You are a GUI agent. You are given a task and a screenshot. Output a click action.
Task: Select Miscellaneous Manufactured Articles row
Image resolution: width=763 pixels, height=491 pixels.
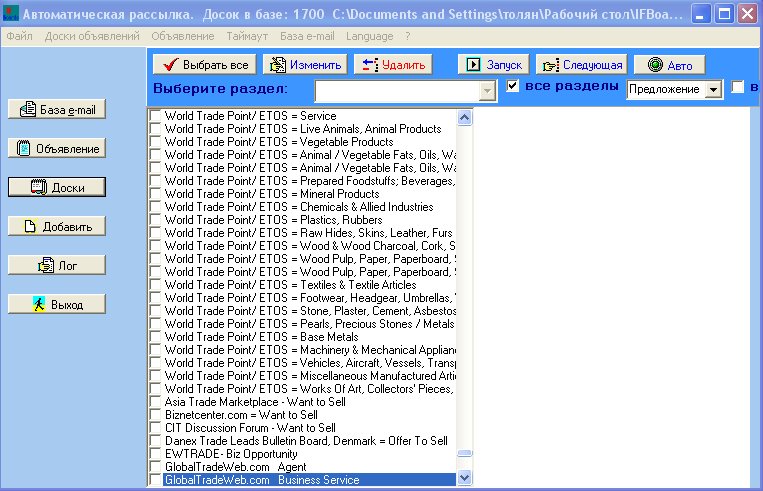coord(309,376)
